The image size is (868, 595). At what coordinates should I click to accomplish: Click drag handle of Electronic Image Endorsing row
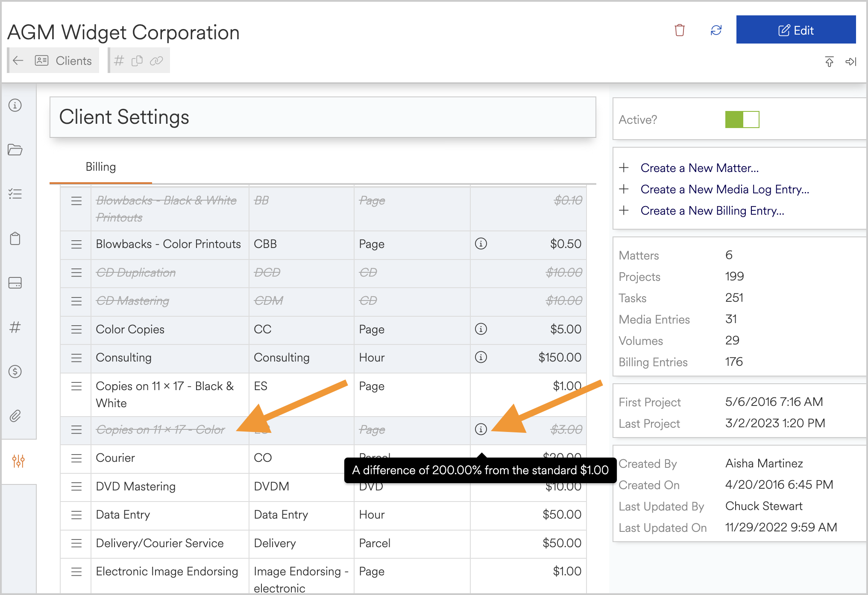(76, 572)
